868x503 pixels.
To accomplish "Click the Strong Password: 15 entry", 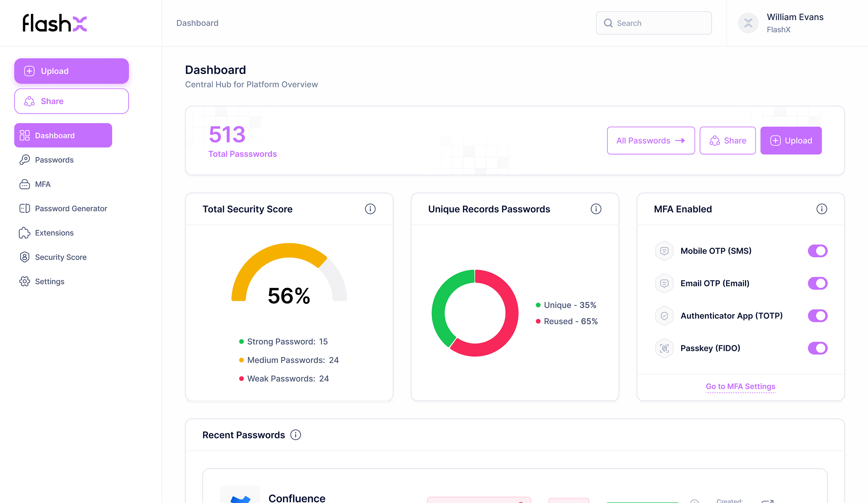I will click(284, 342).
